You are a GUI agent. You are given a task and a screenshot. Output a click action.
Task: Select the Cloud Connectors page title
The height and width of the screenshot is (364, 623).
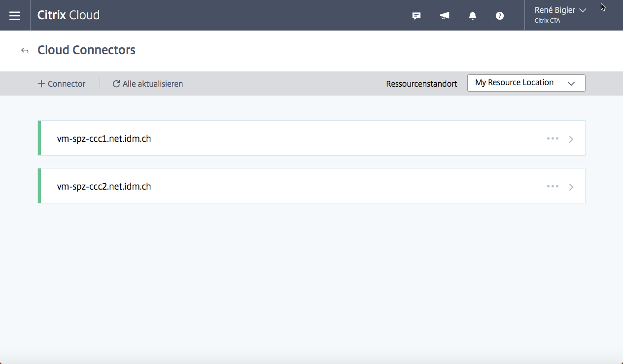click(86, 50)
